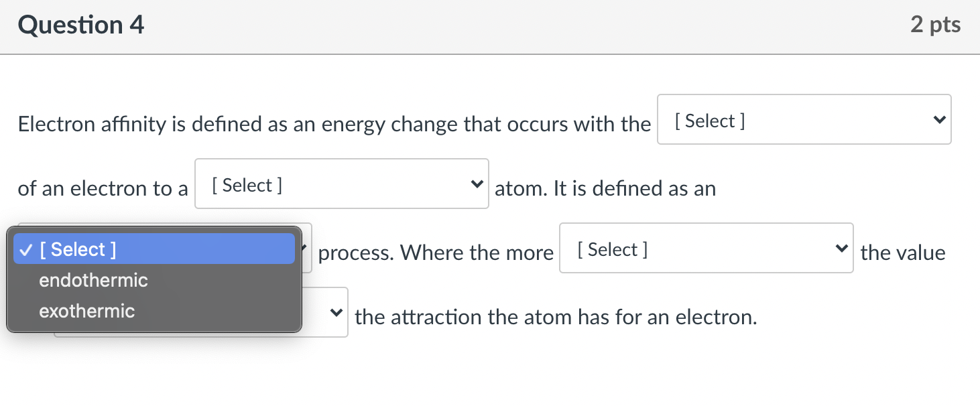Click the gray header bar of Question 4

tap(490, 27)
